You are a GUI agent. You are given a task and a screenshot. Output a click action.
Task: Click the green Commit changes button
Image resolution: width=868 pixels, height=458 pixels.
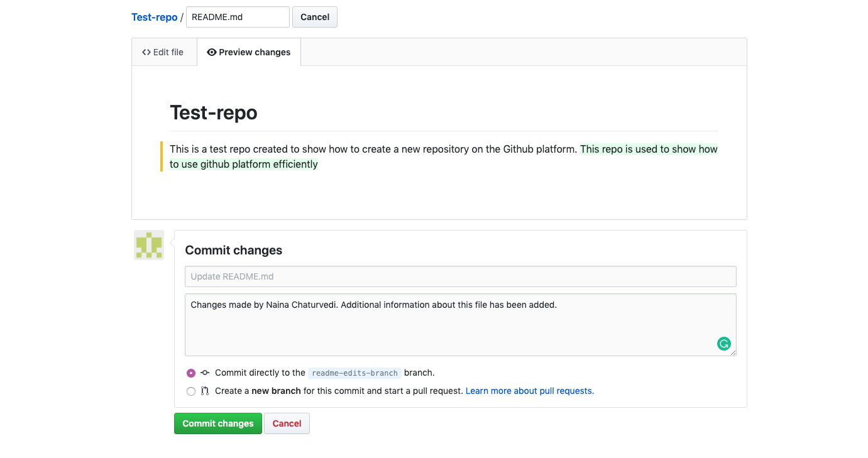pos(218,423)
